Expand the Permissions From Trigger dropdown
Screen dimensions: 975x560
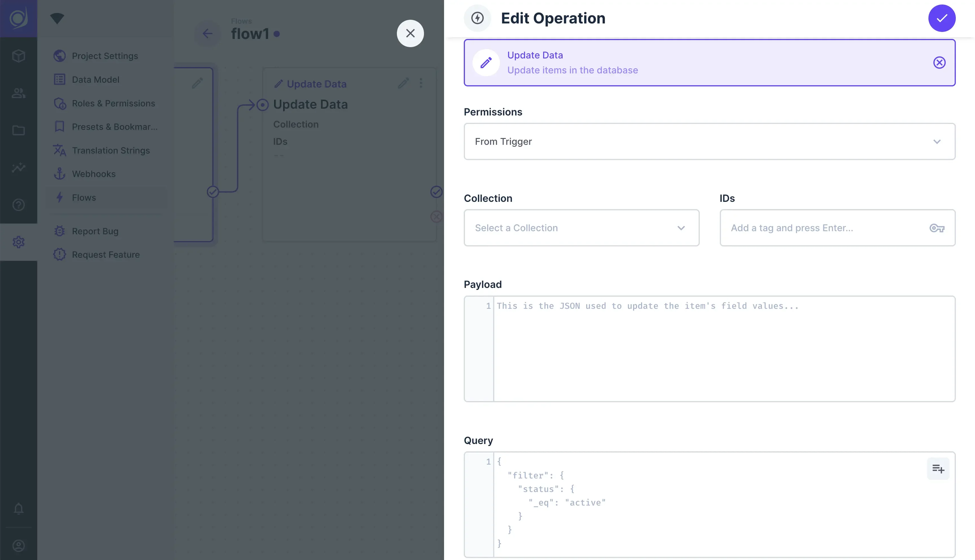click(709, 141)
